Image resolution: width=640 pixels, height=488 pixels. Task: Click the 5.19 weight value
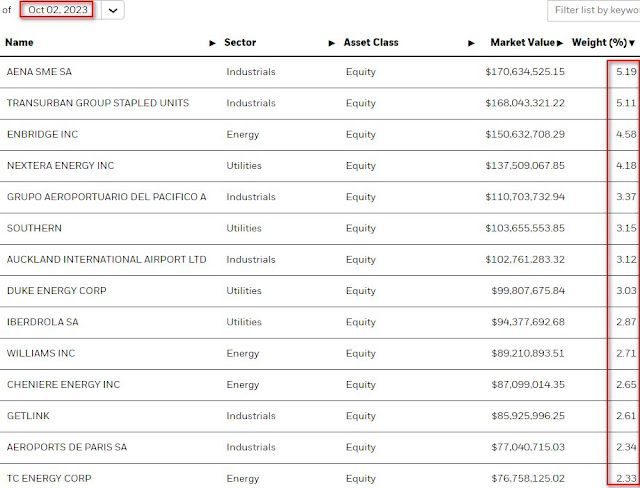(x=626, y=72)
